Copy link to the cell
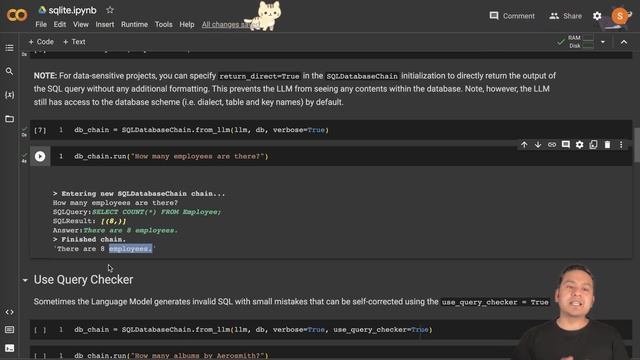640x360 pixels. (x=552, y=144)
